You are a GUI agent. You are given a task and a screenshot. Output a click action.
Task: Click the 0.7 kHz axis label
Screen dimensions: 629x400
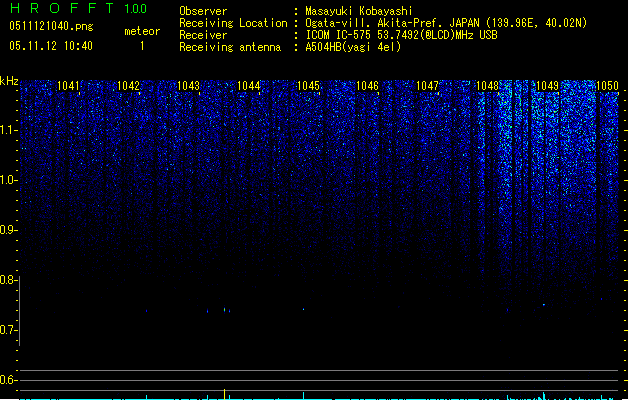click(7, 330)
